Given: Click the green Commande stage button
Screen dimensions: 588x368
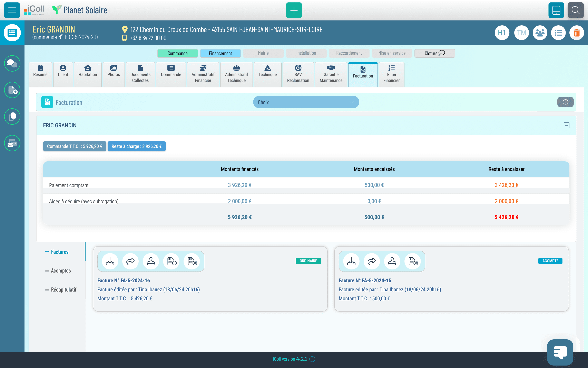Looking at the screenshot, I should [x=177, y=53].
